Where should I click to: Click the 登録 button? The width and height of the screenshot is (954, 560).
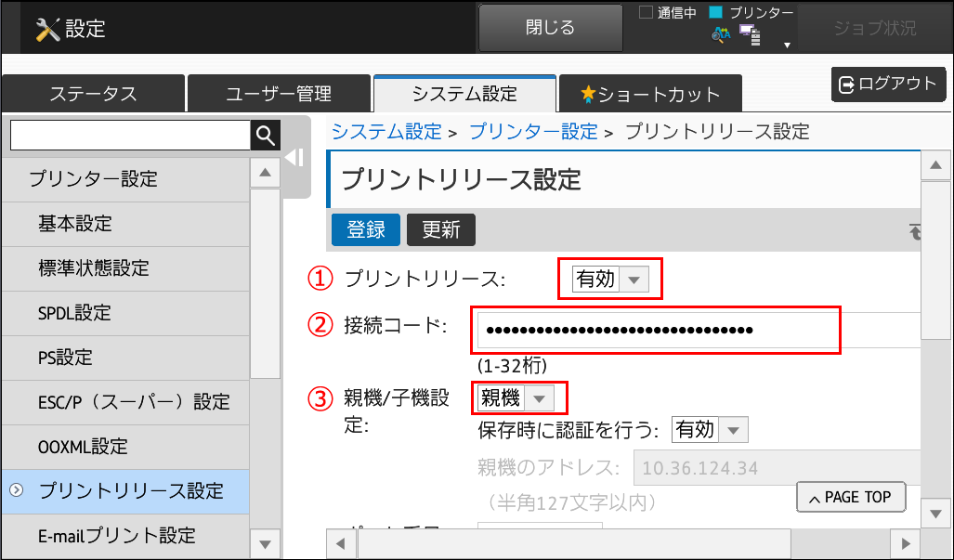[x=366, y=229]
